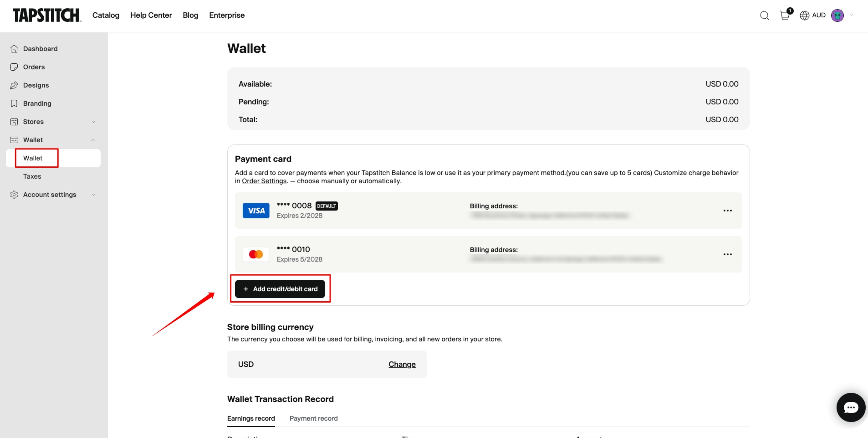Go to Taxes in sidebar

tap(32, 176)
